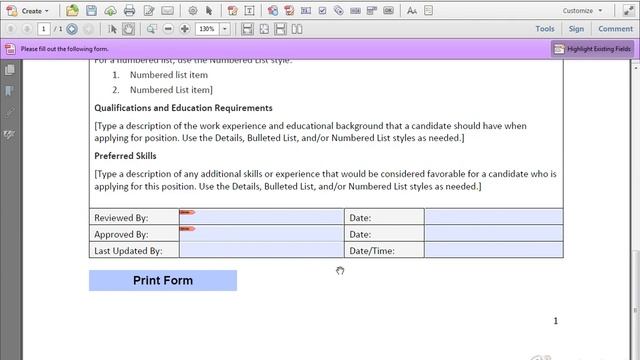Open the Bookmarks sidebar panel
640x360 pixels.
pyautogui.click(x=9, y=91)
